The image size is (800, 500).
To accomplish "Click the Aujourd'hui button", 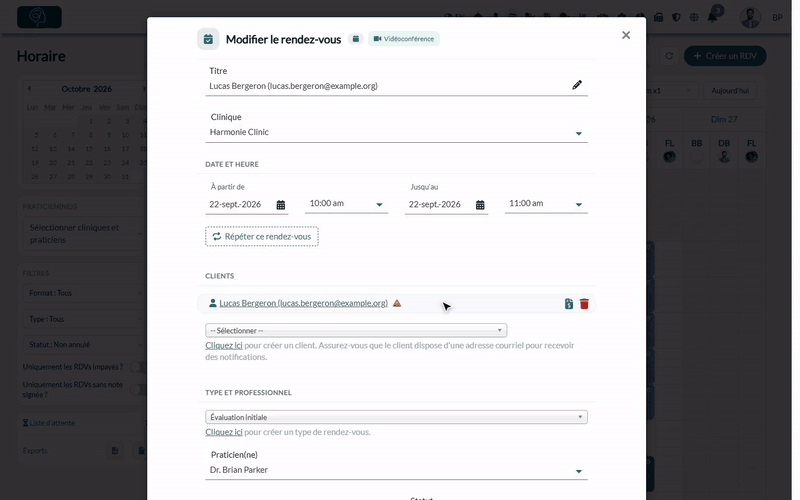I will [x=730, y=90].
